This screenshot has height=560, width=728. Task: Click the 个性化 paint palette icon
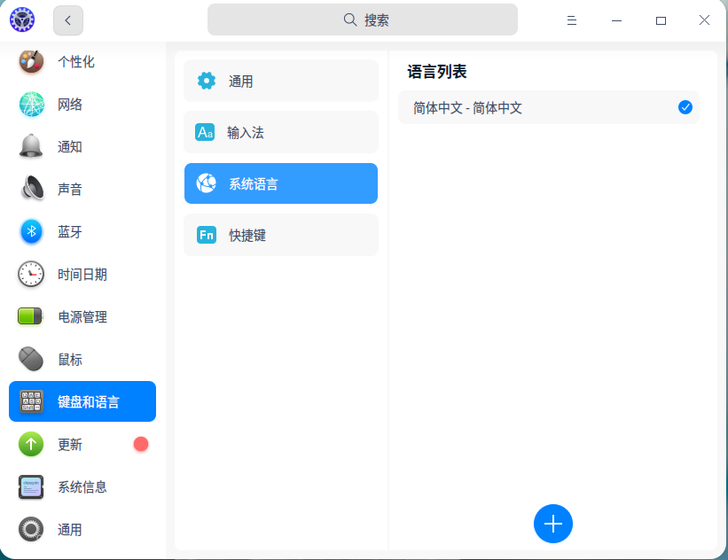click(x=31, y=62)
